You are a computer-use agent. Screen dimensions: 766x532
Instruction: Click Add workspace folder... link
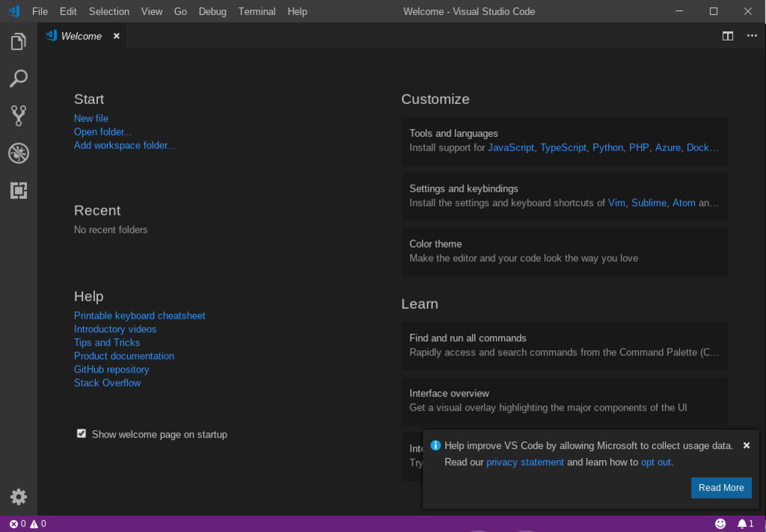[x=124, y=145]
